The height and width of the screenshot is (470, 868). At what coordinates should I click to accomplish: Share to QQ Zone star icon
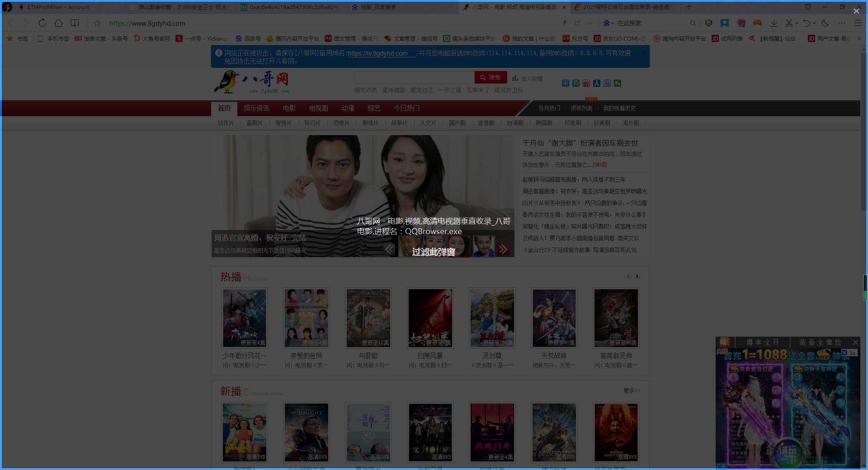click(x=576, y=83)
